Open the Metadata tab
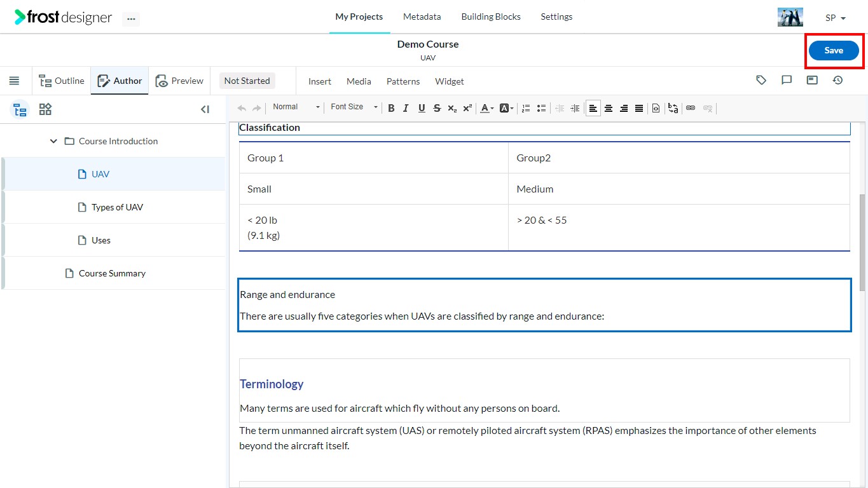The height and width of the screenshot is (488, 868). [422, 17]
